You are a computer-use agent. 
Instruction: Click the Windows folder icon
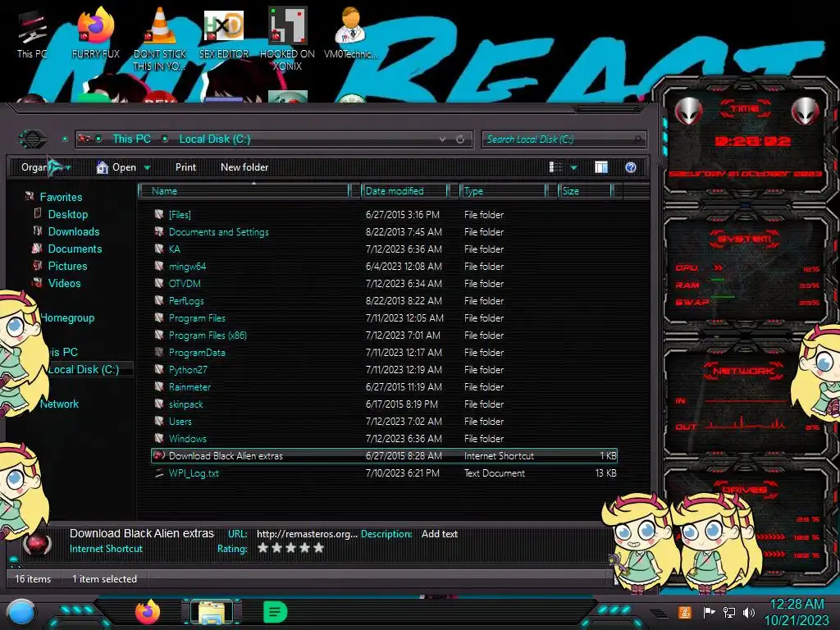[159, 438]
